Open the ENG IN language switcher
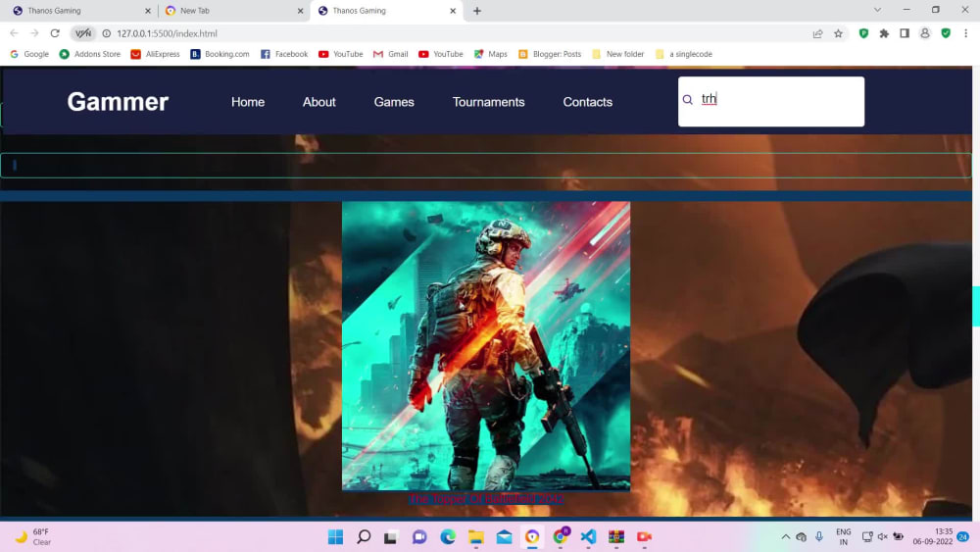The width and height of the screenshot is (980, 552). 844,537
